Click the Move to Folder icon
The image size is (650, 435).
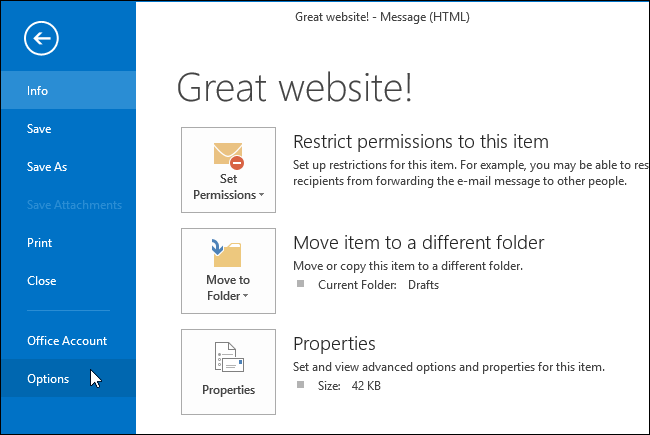(x=226, y=253)
